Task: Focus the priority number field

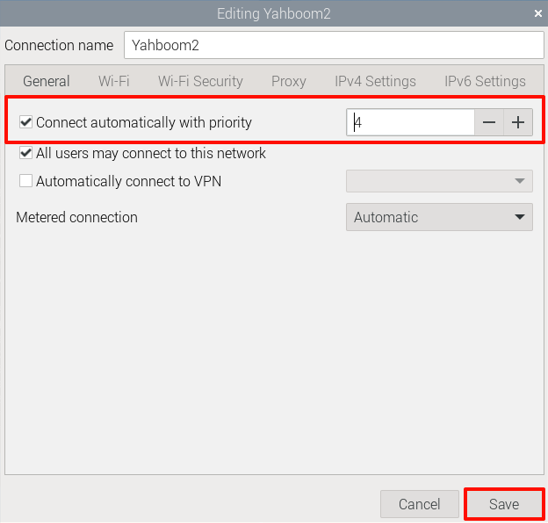Action: pos(410,122)
